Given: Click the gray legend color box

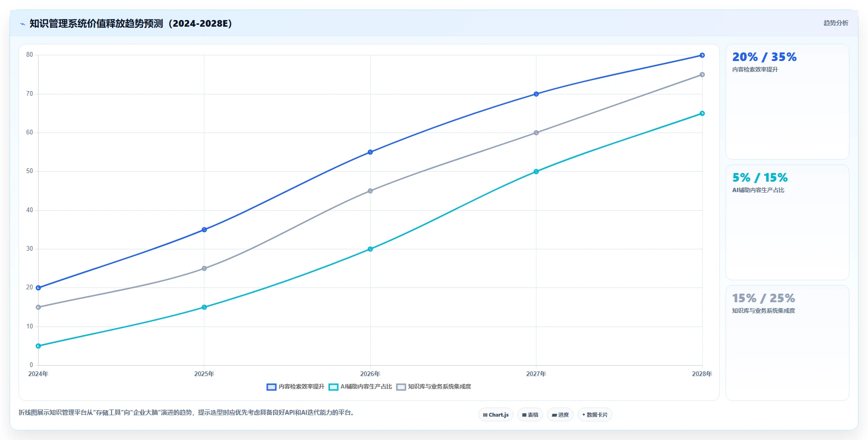Looking at the screenshot, I should tap(401, 387).
